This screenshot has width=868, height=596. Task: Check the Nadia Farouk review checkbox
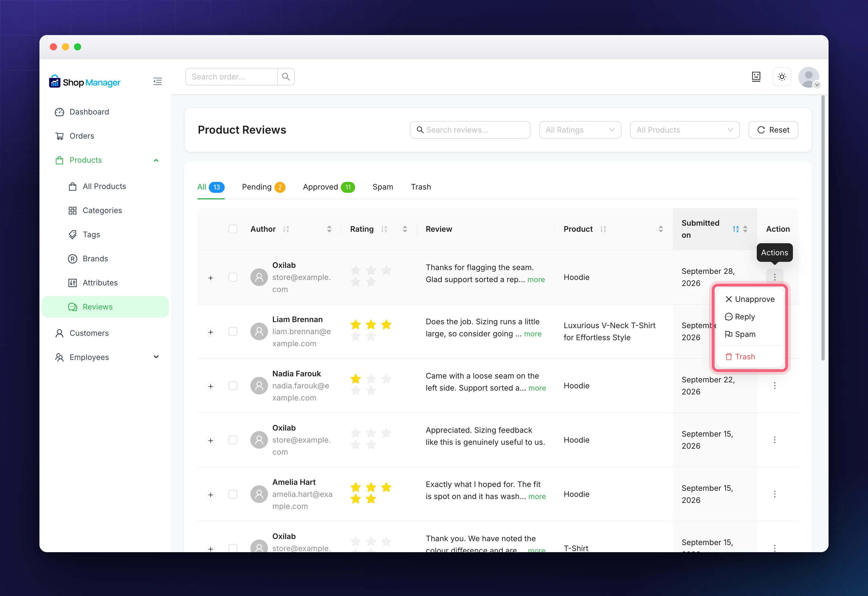click(233, 386)
